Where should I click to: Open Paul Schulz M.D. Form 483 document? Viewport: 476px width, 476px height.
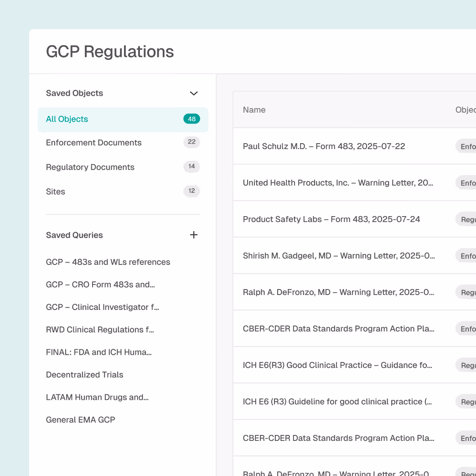324,146
